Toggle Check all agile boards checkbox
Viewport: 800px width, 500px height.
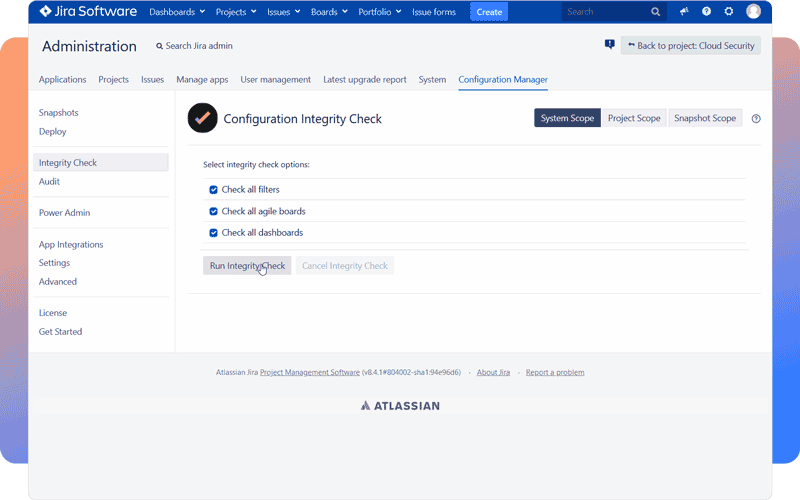coord(213,212)
